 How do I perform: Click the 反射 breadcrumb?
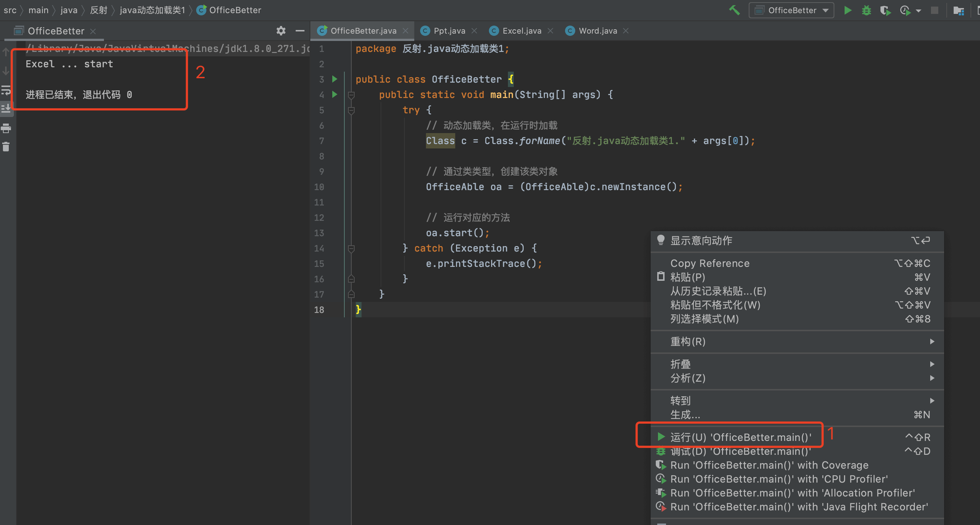click(98, 10)
